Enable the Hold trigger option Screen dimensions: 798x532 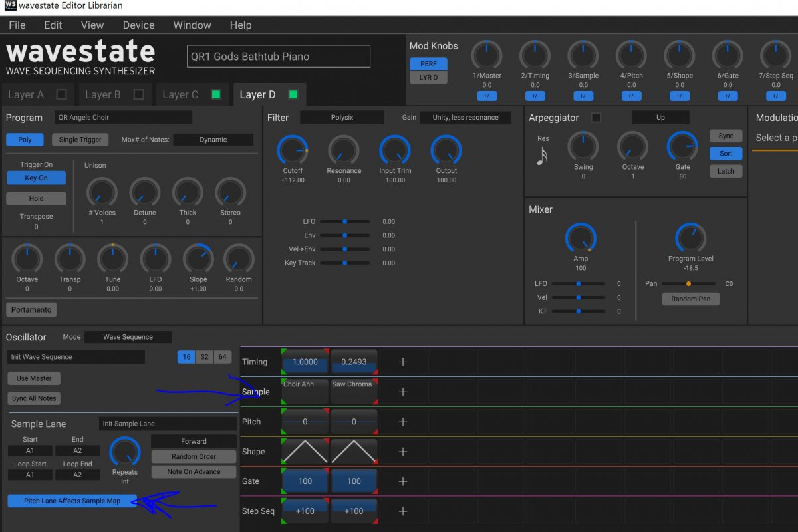[37, 198]
